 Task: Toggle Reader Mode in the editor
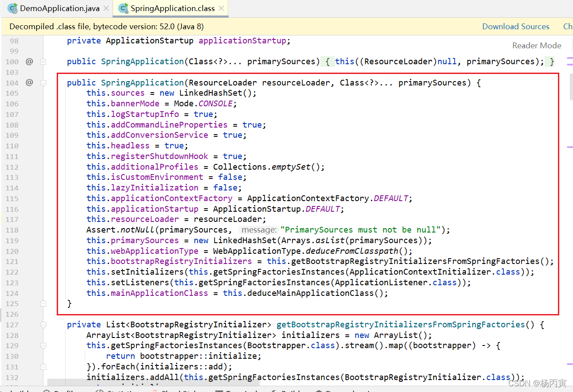[537, 46]
